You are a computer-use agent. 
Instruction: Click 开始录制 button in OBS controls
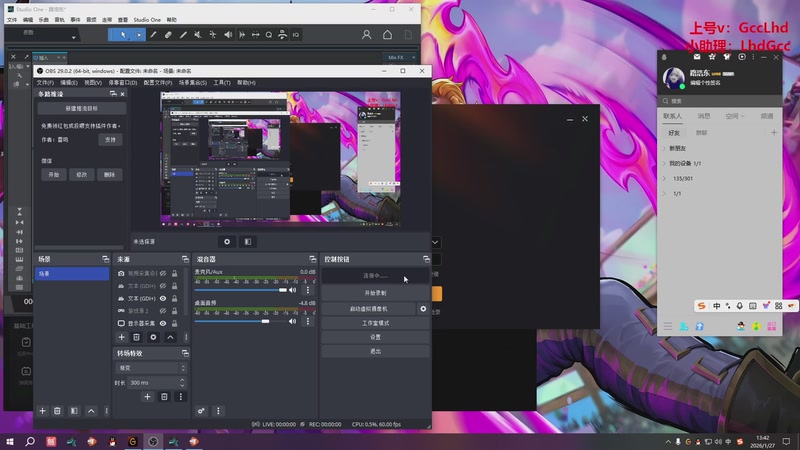pyautogui.click(x=375, y=293)
